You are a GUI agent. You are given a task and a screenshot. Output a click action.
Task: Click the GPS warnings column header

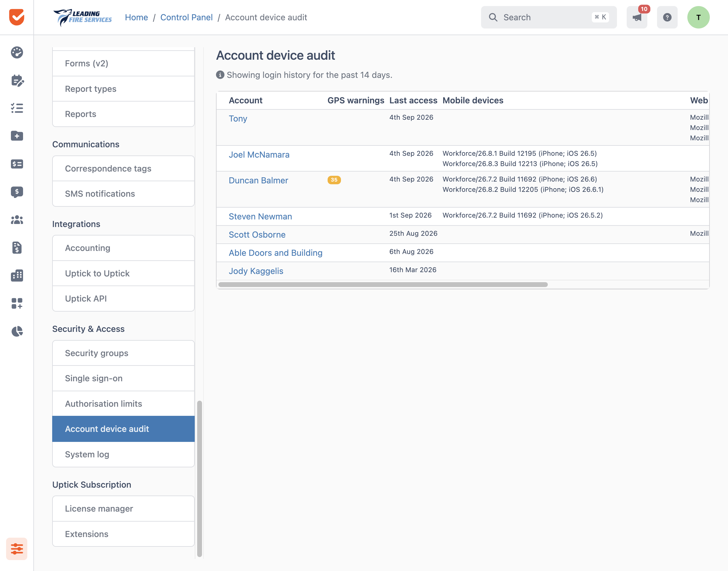[356, 100]
